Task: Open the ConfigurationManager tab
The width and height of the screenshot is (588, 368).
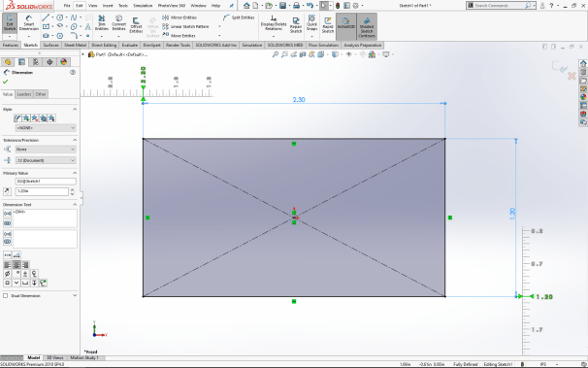Action: pyautogui.click(x=36, y=62)
